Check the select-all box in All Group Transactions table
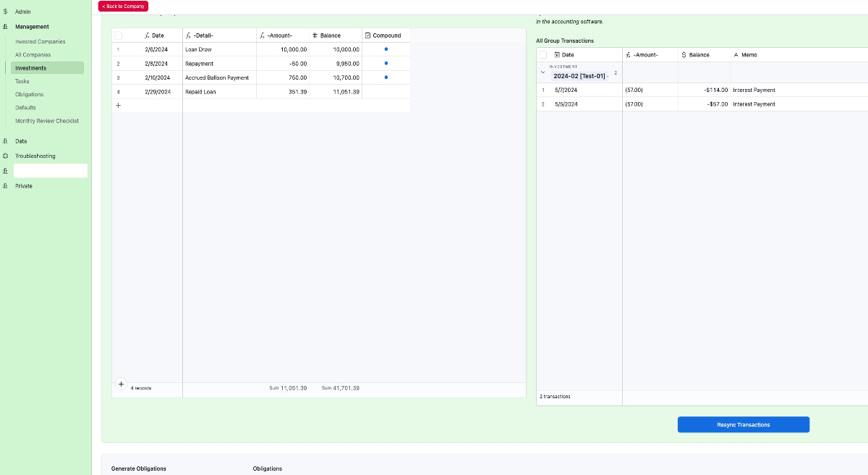This screenshot has width=868, height=475. (x=542, y=54)
